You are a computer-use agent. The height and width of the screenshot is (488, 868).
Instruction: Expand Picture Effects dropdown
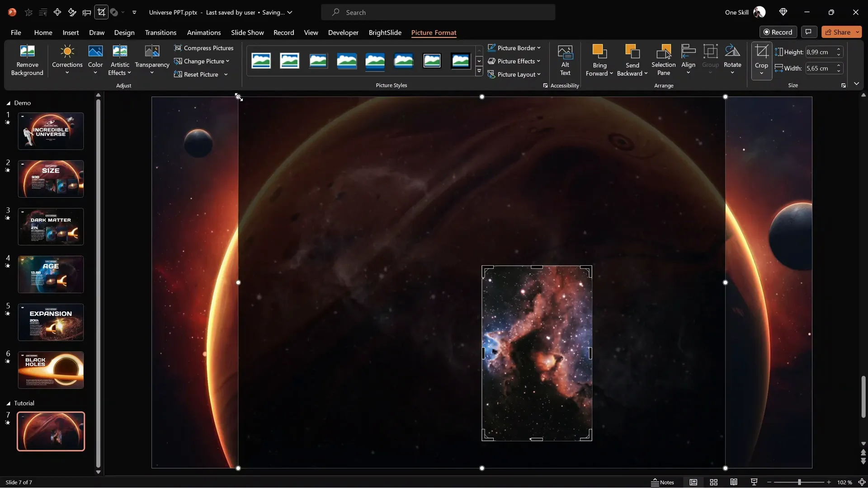pos(538,61)
